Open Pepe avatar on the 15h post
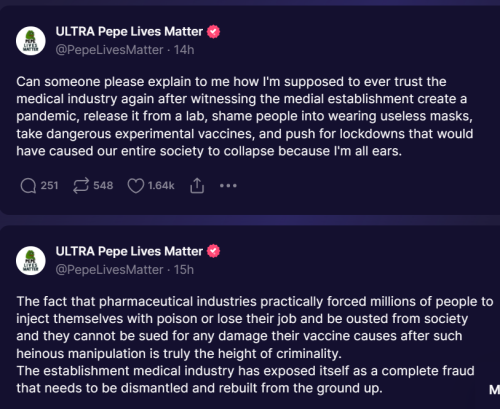 (x=31, y=261)
